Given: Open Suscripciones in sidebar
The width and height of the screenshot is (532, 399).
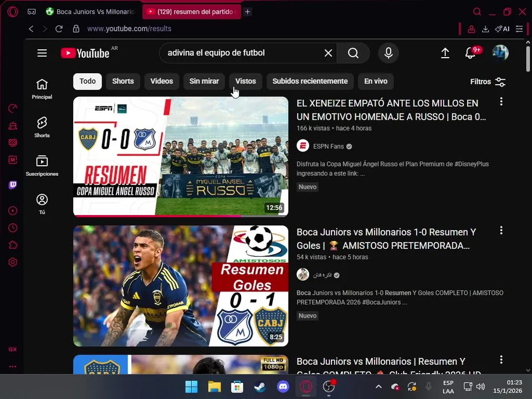Looking at the screenshot, I should tap(42, 166).
